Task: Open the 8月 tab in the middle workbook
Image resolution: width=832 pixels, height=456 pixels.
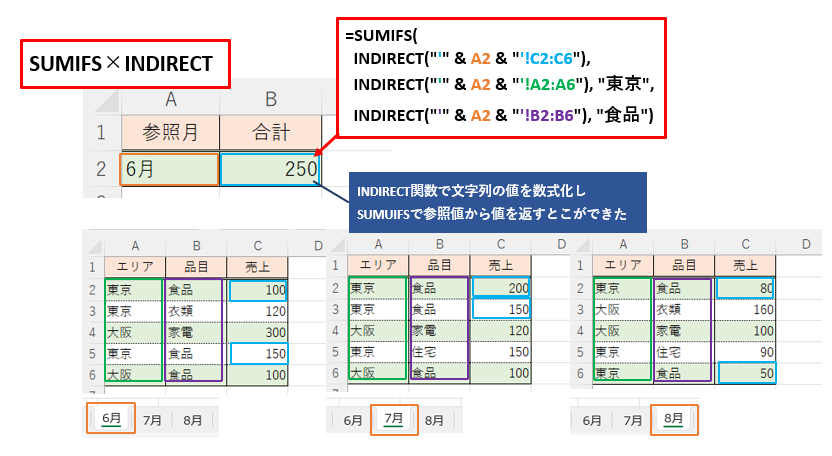Action: [x=434, y=420]
